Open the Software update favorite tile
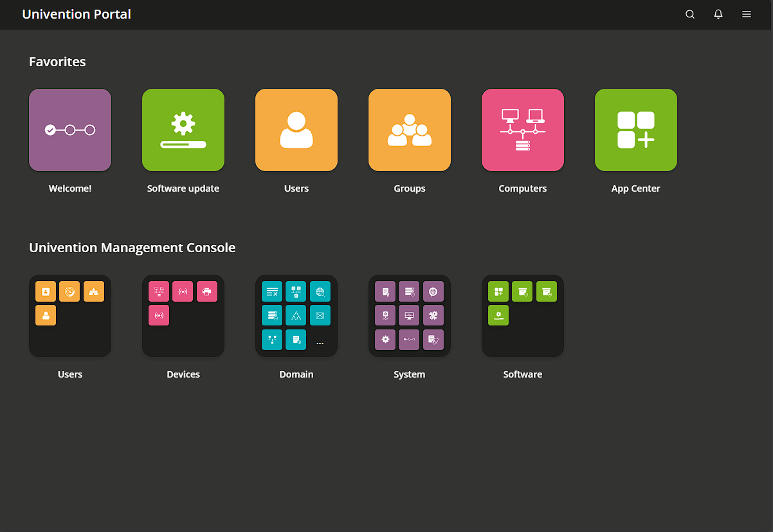Screen dimensions: 773x532 [x=183, y=130]
